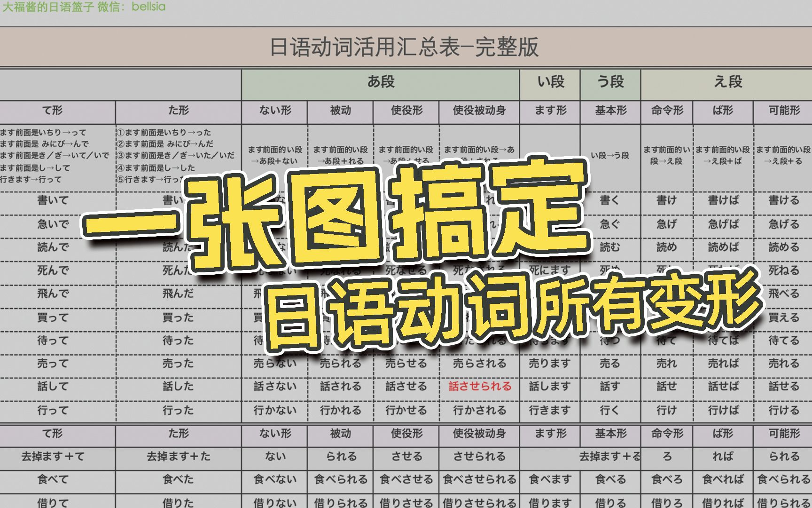The image size is (812, 508).
Task: Click the potential form 待てる
Action: [x=784, y=341]
